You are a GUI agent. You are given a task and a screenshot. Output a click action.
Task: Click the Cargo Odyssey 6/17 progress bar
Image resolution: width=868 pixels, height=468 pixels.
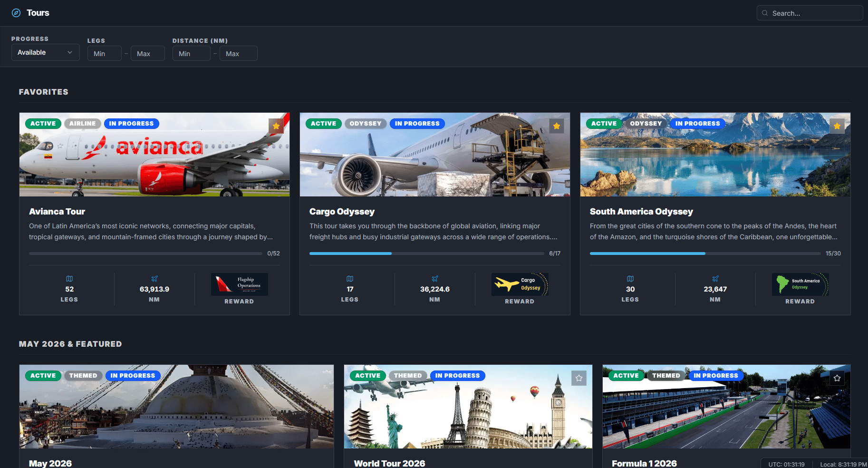tap(426, 253)
